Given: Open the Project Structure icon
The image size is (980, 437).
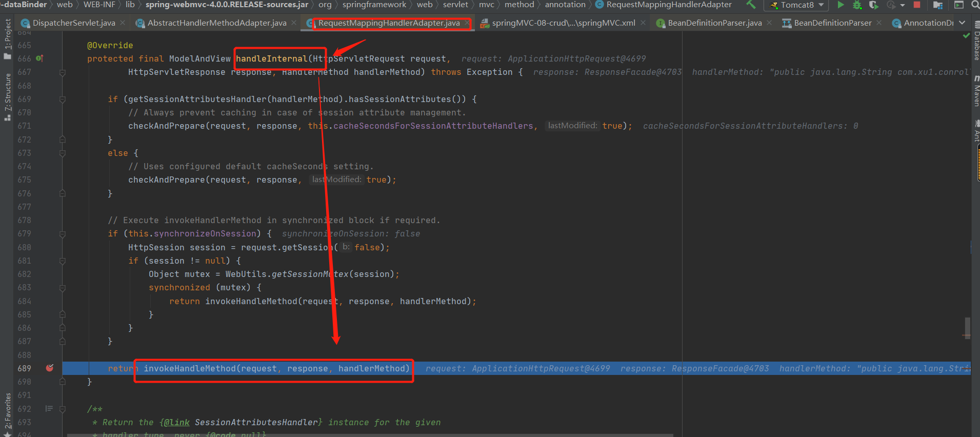Looking at the screenshot, I should point(938,5).
